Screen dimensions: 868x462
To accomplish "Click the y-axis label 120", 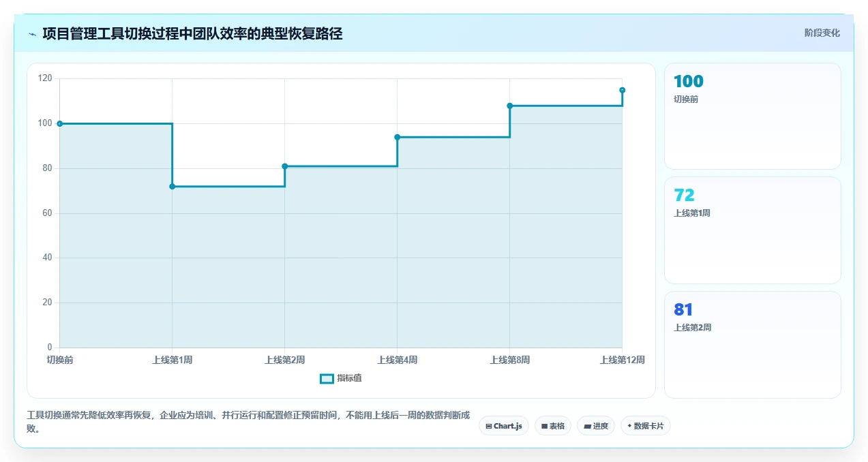I will pos(45,78).
